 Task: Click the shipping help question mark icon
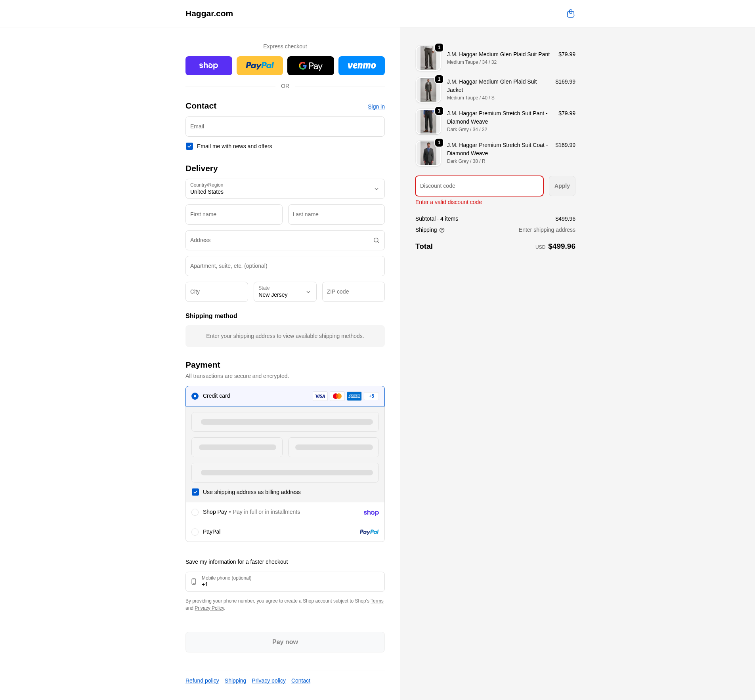442,230
